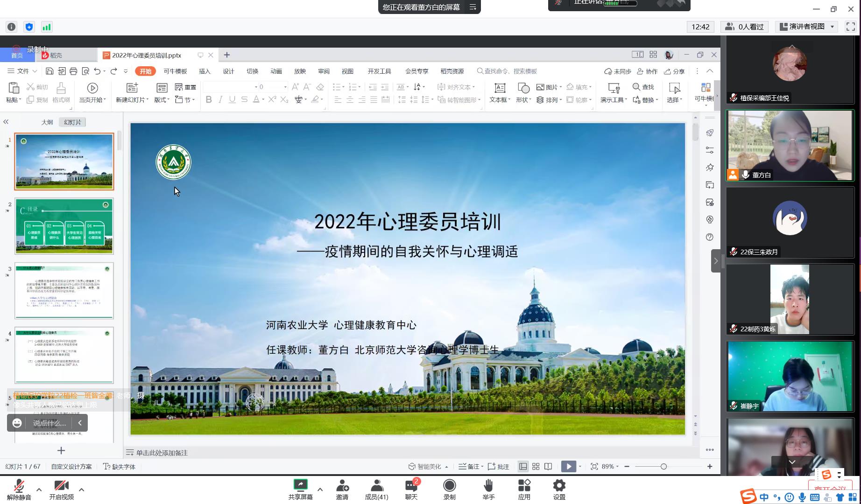Select slide 2 thumbnail (目录)
The width and height of the screenshot is (861, 504).
(x=64, y=226)
